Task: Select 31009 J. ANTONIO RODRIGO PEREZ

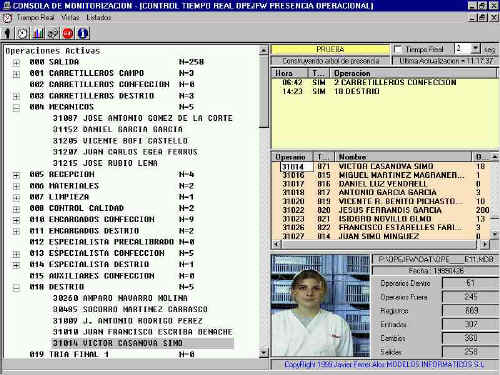Action: coord(128,321)
